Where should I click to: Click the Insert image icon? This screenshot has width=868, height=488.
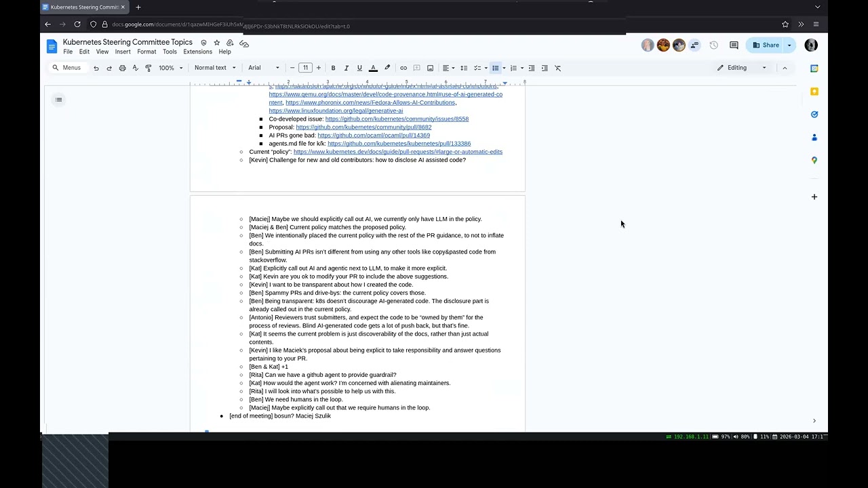point(430,68)
